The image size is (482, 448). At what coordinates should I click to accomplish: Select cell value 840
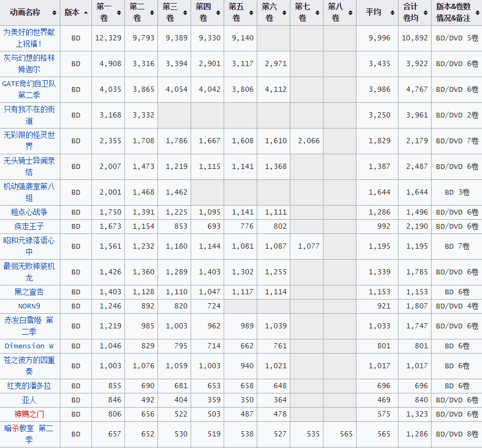(421, 400)
